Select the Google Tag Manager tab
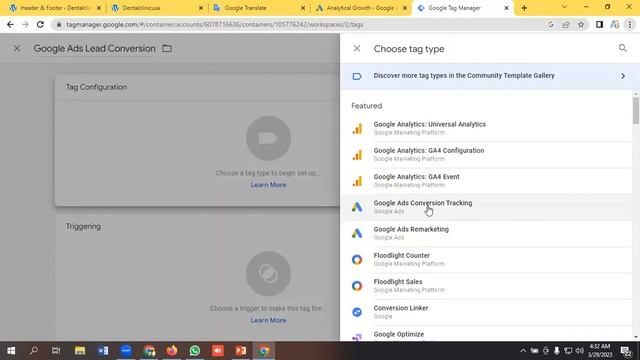640x360 pixels. [464, 8]
